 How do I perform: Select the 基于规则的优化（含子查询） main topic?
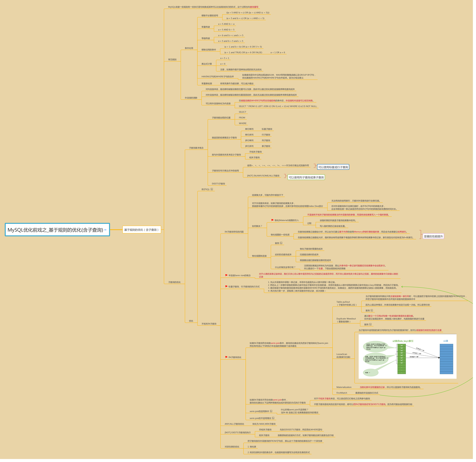coord(143,231)
